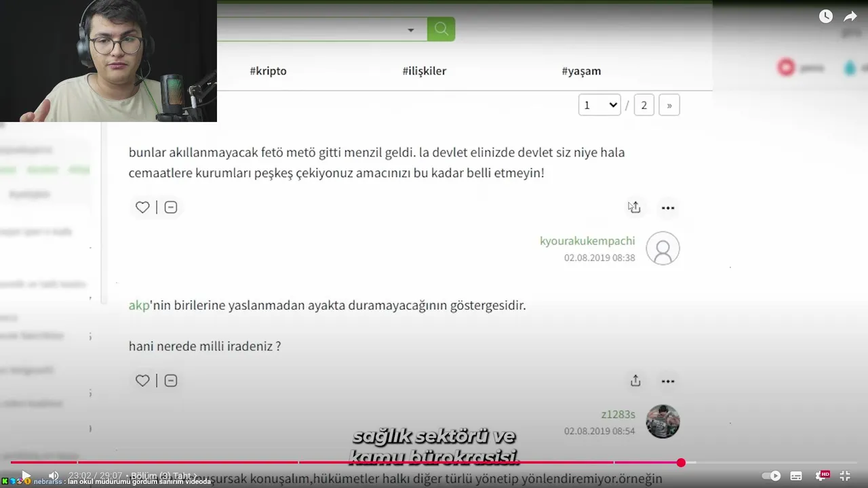
Task: Dislike the kyourakukempachi entry with the minus icon
Action: (171, 207)
